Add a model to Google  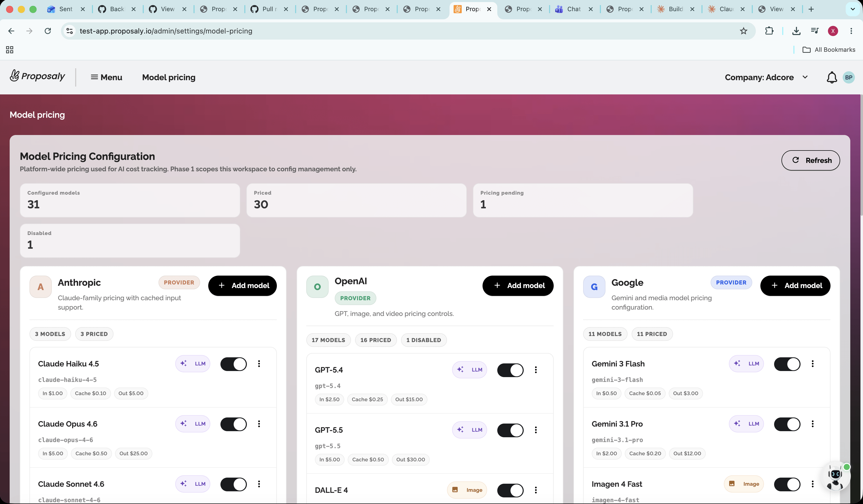click(795, 286)
